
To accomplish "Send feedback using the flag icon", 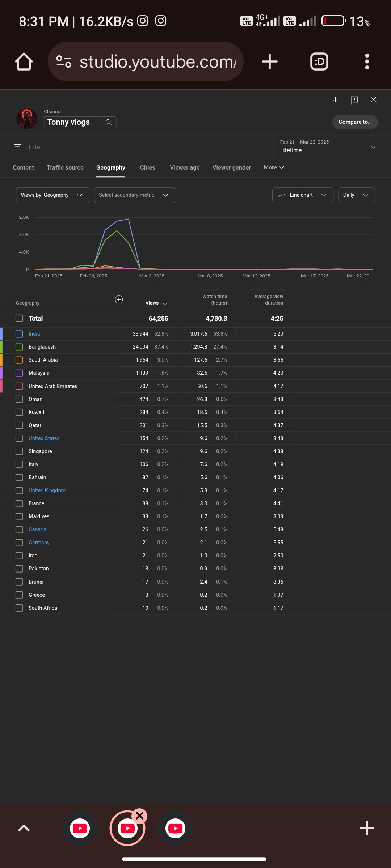I will (354, 100).
